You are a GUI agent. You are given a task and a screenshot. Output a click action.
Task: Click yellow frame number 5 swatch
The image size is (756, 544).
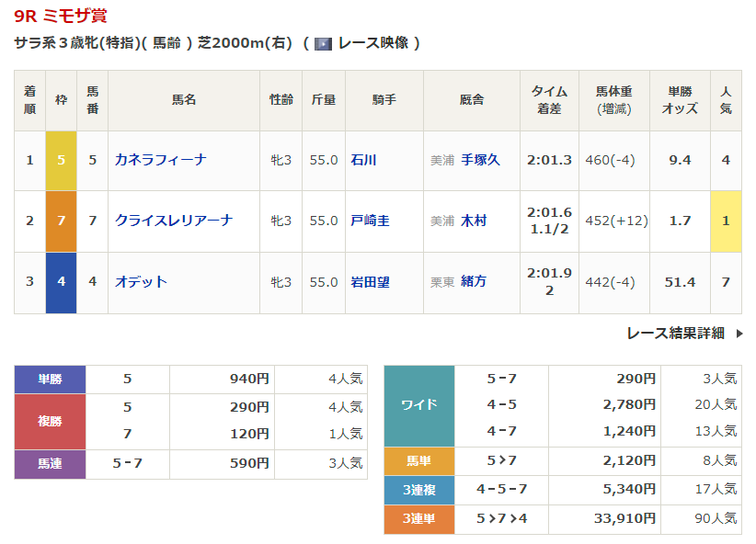point(61,160)
